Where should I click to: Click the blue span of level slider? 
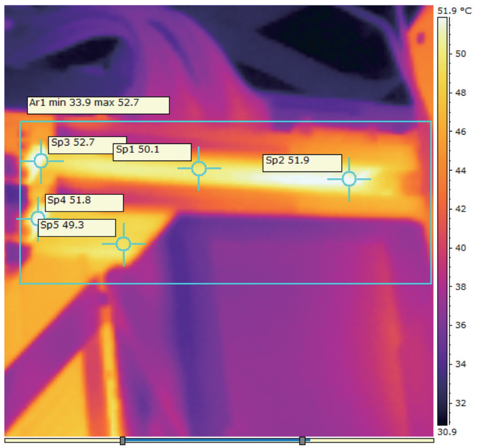pos(212,440)
